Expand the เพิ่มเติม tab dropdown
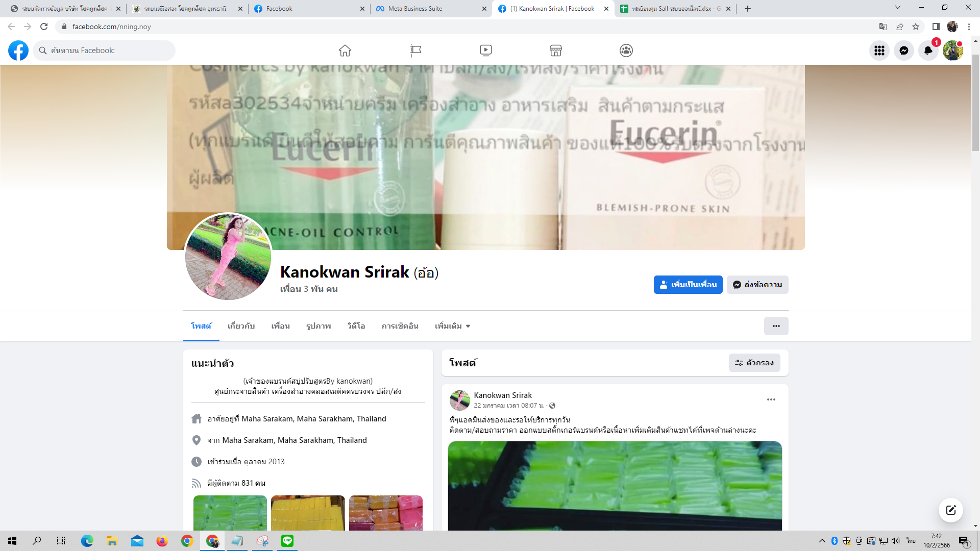980x551 pixels. pyautogui.click(x=452, y=326)
